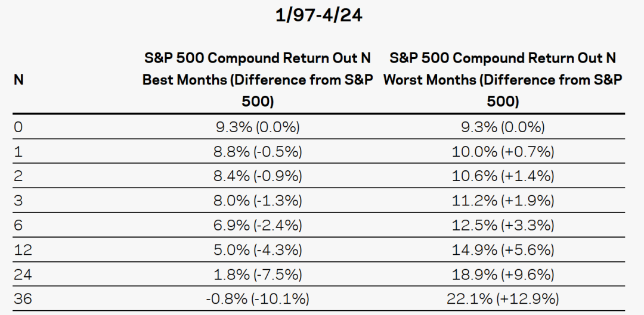Screen dimensions: 644x315
Task: Select the 1.8% (-7.5%) cell
Action: click(x=258, y=275)
